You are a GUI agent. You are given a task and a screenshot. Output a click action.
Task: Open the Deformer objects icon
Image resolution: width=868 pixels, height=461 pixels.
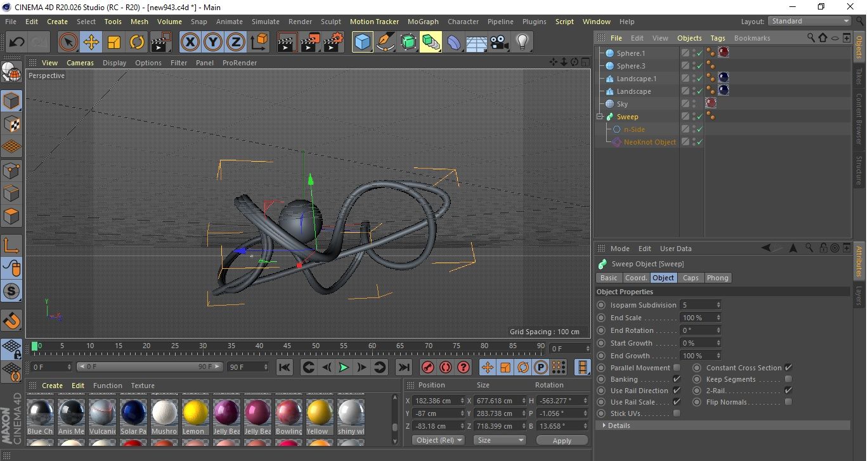pyautogui.click(x=454, y=42)
